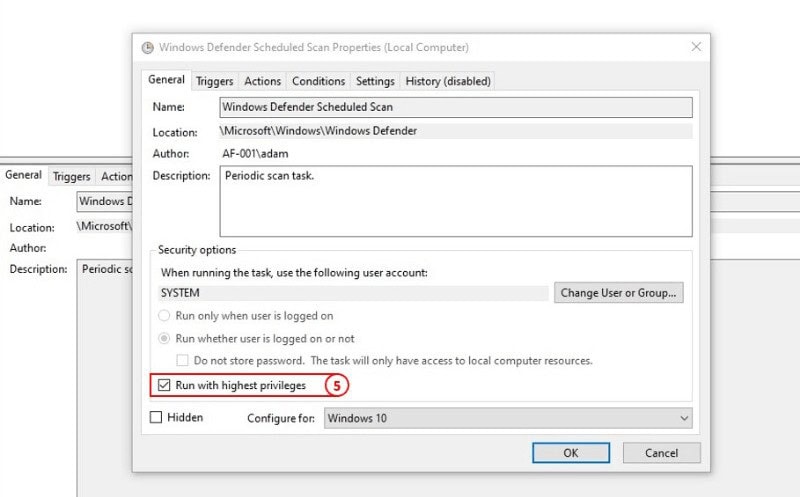
Task: Open the Conditions tab
Action: pos(318,81)
